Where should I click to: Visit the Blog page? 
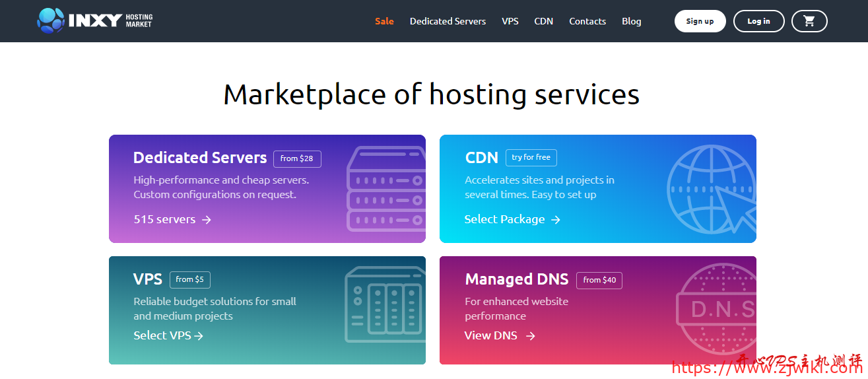click(631, 21)
